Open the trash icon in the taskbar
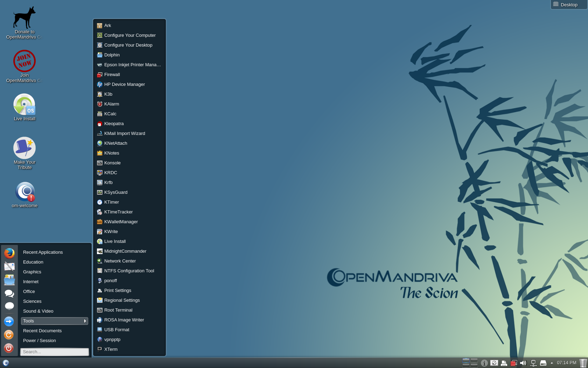This screenshot has width=588, height=368. 583,363
